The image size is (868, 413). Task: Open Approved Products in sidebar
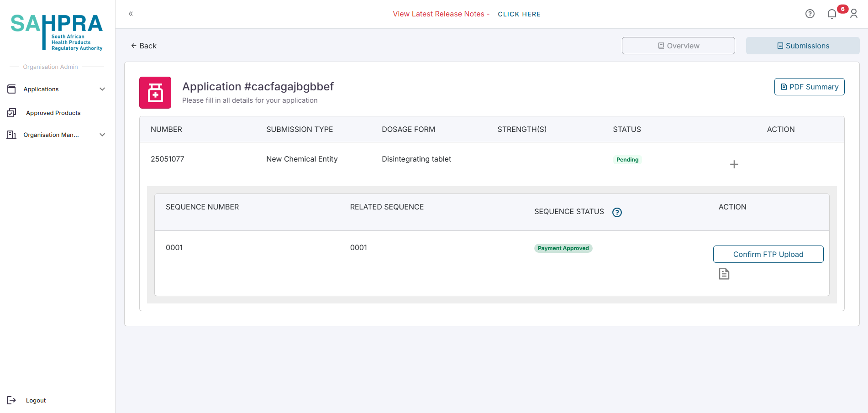tap(53, 113)
